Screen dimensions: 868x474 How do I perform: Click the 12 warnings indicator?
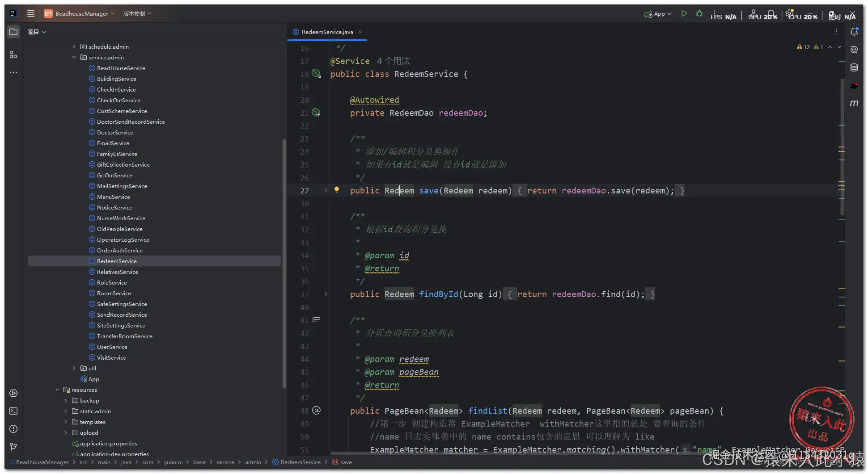tap(803, 47)
